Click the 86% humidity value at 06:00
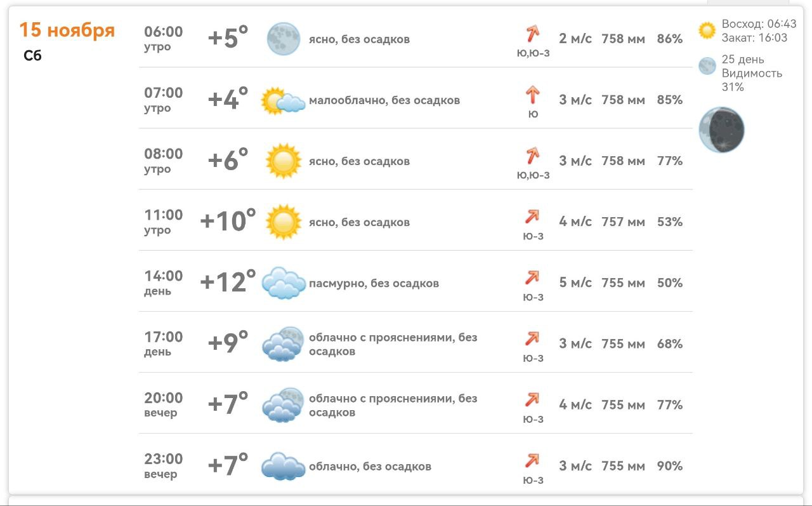This screenshot has height=506, width=812. pyautogui.click(x=671, y=38)
